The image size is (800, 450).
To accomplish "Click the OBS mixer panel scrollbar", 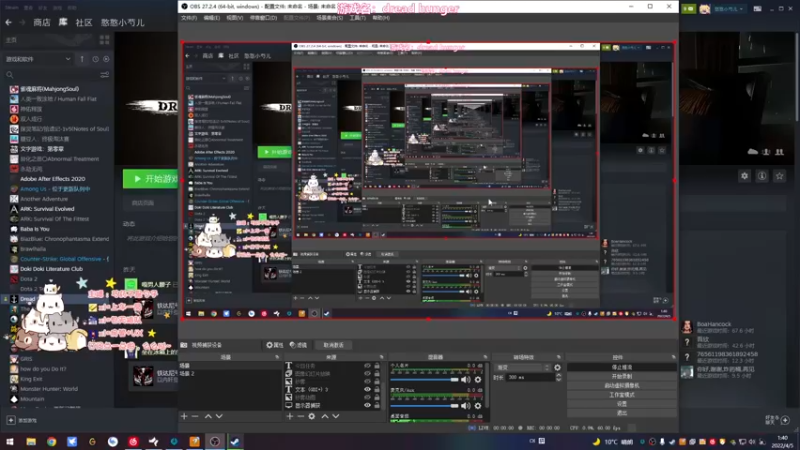I will (x=487, y=384).
